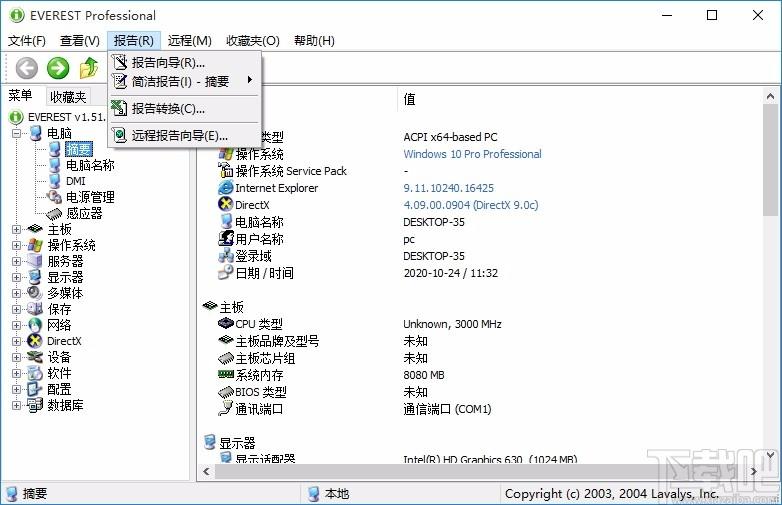Click the Up folder toolbar icon

click(89, 68)
